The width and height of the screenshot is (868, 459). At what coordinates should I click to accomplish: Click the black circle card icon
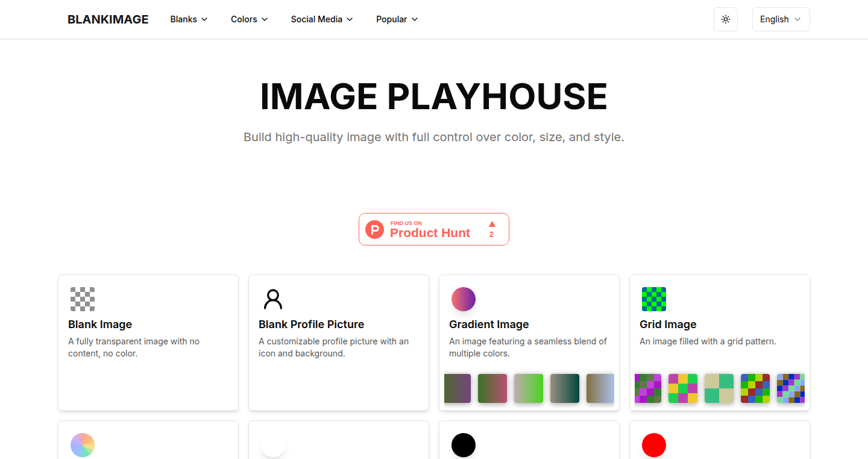point(464,445)
